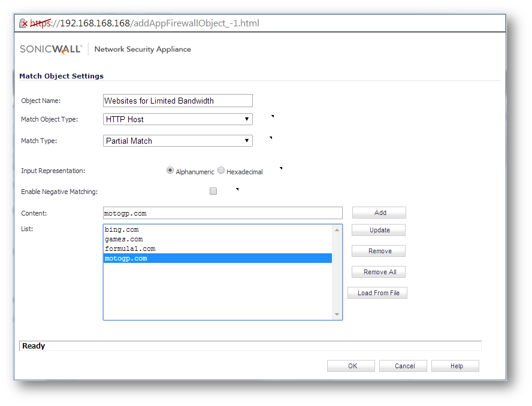
Task: Select games.com in the list
Action: pyautogui.click(x=217, y=239)
